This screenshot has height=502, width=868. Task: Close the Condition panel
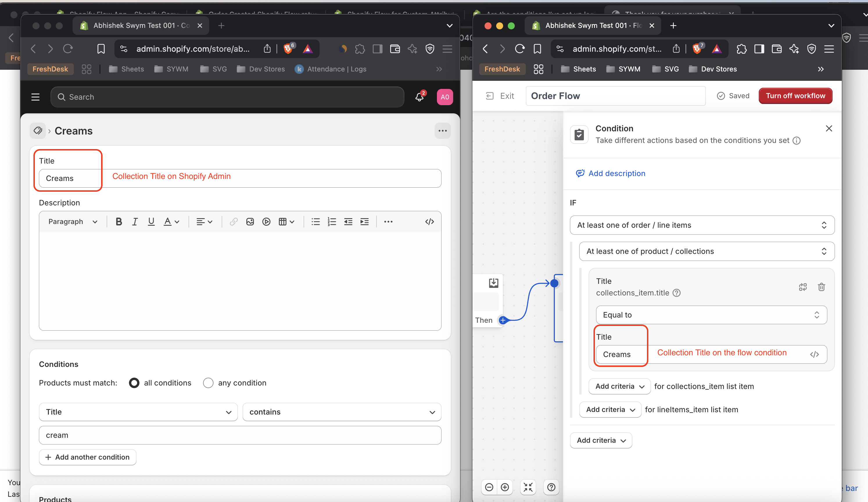tap(829, 128)
